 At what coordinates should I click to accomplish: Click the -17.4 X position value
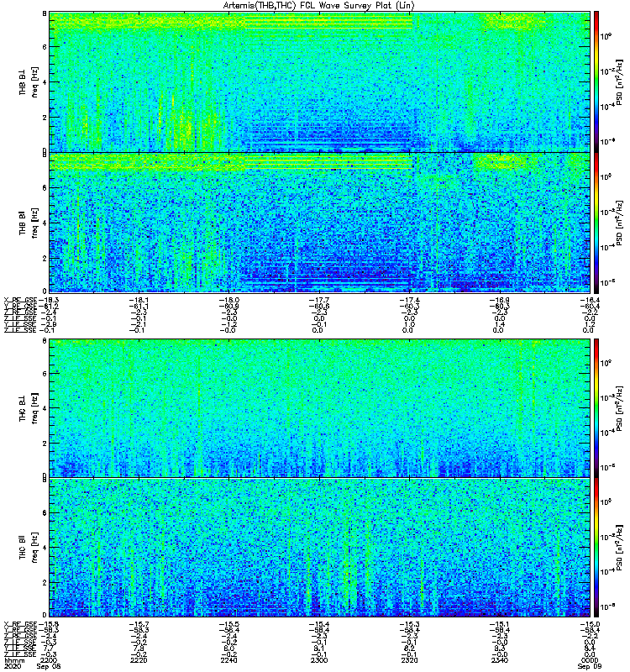point(410,300)
